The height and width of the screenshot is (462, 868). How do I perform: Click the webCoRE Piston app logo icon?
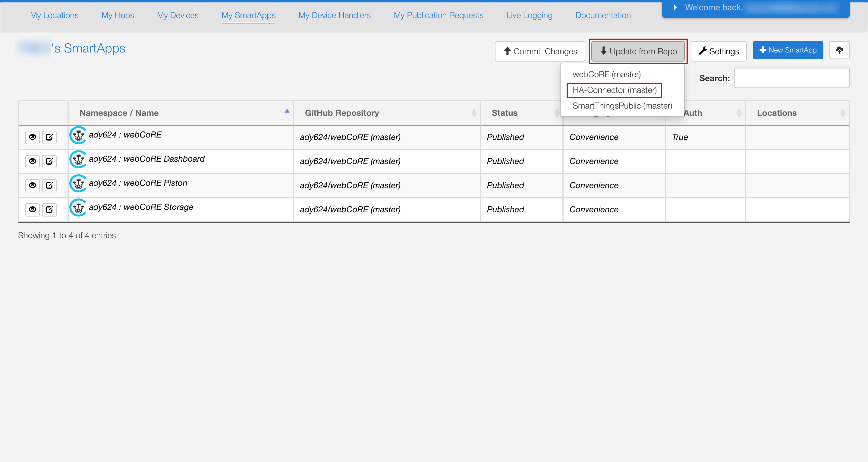pos(78,183)
